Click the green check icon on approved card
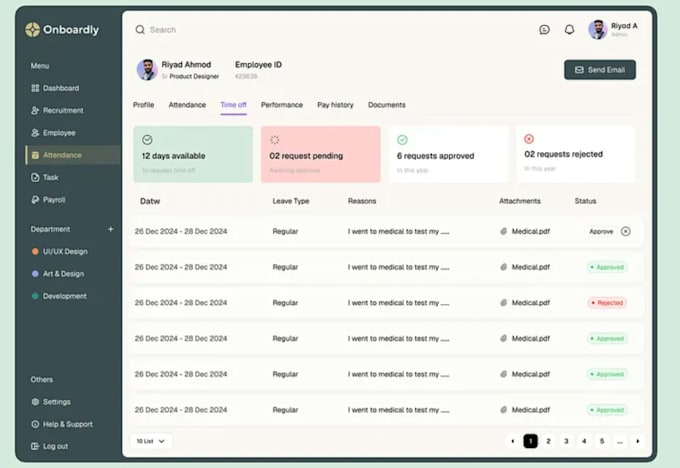Viewport: 680px width, 468px height. 402,140
